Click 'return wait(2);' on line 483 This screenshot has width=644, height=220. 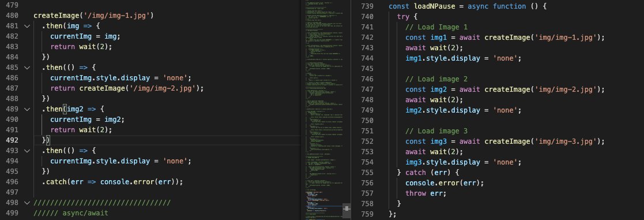click(81, 47)
